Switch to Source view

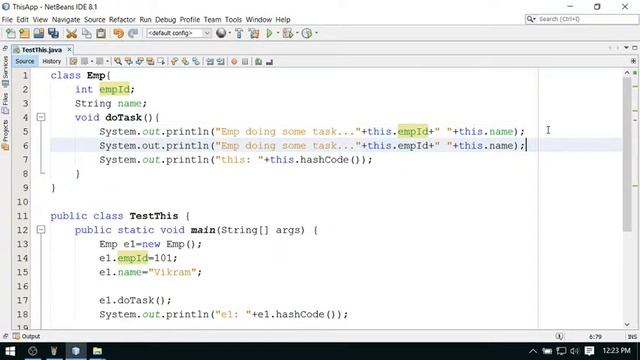coord(24,61)
